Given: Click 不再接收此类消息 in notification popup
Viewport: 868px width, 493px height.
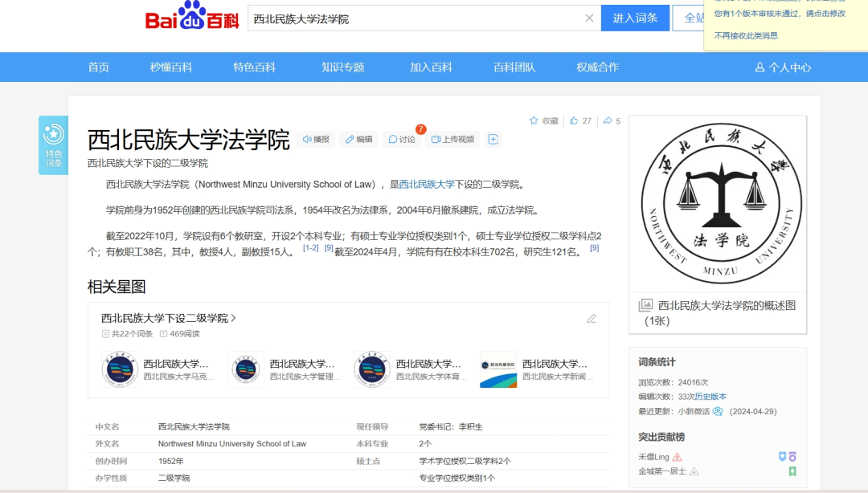Looking at the screenshot, I should point(746,35).
